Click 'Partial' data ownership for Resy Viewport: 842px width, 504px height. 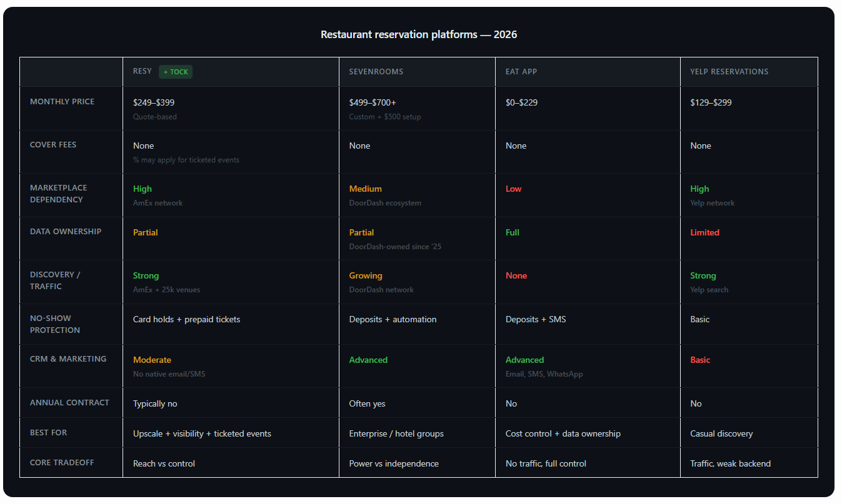click(146, 232)
